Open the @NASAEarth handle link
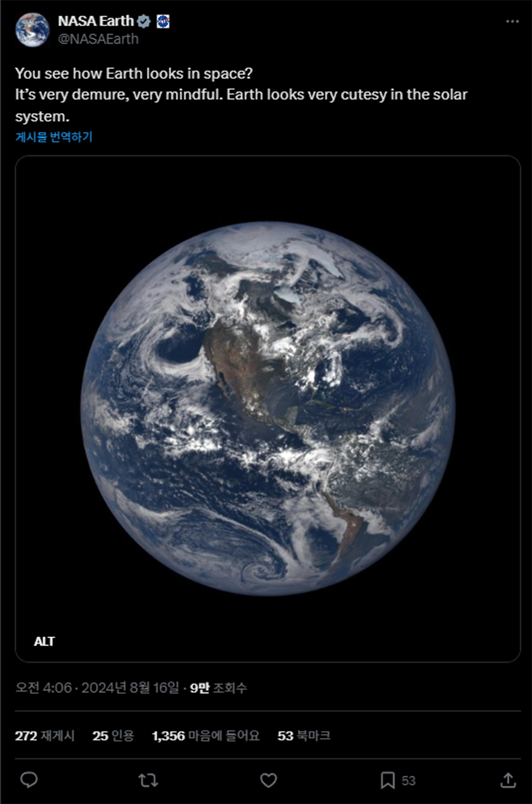 pos(98,39)
